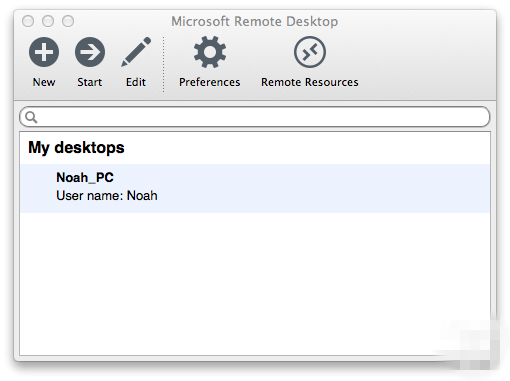Close the Microsoft Remote Desktop window
The image size is (510, 381).
point(28,21)
